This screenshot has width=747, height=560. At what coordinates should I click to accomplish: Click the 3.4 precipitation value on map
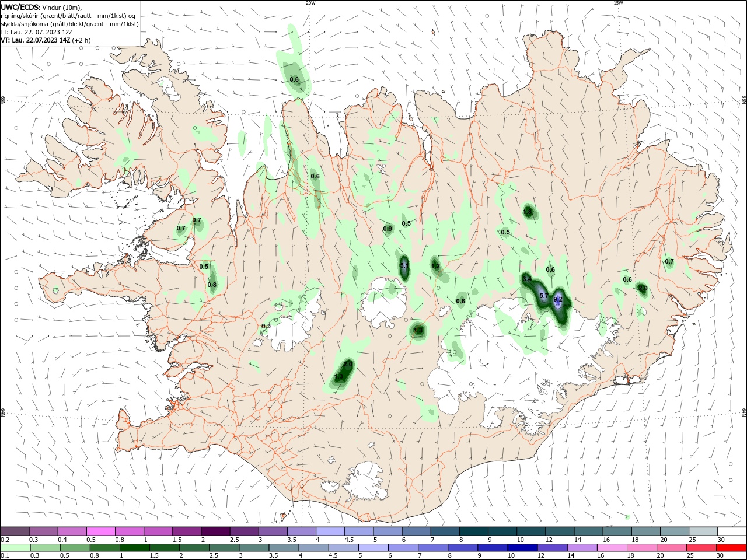click(x=526, y=279)
